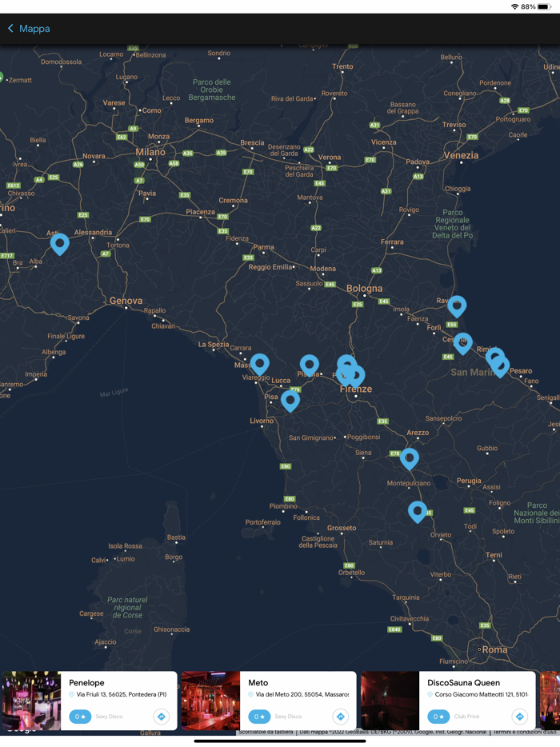Select the map pin at Ravenna
The height and width of the screenshot is (747, 560).
pos(457,306)
